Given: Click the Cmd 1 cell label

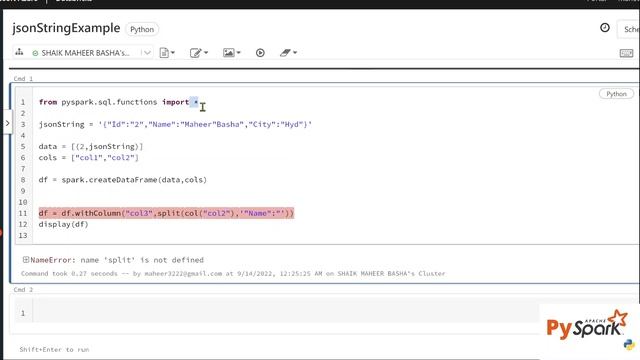Looking at the screenshot, I should 23,78.
